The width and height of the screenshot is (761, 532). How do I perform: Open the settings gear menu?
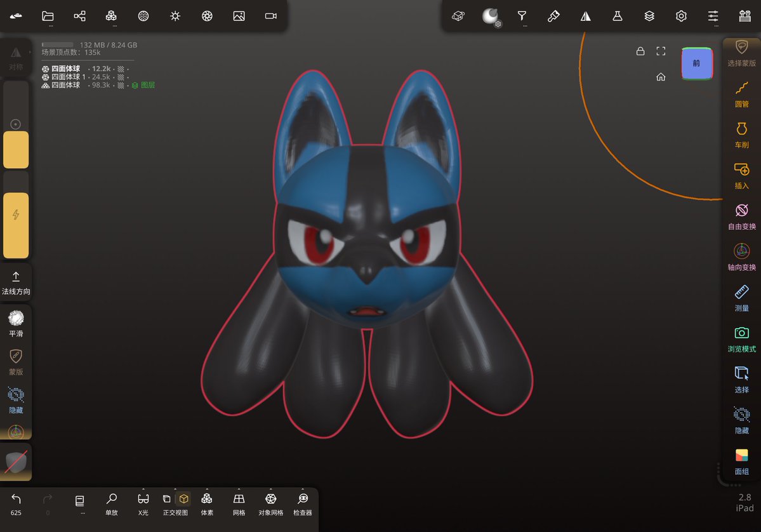pos(682,16)
